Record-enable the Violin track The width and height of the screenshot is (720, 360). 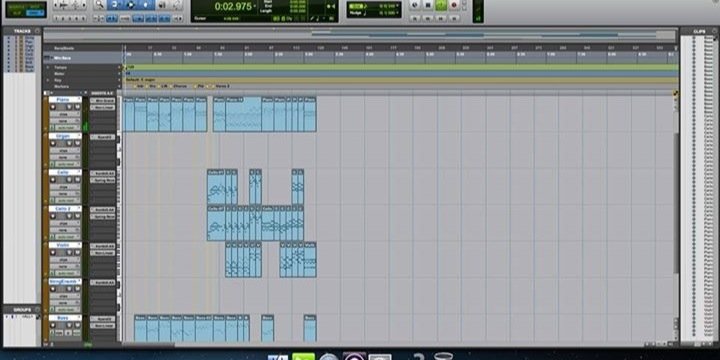(53, 252)
